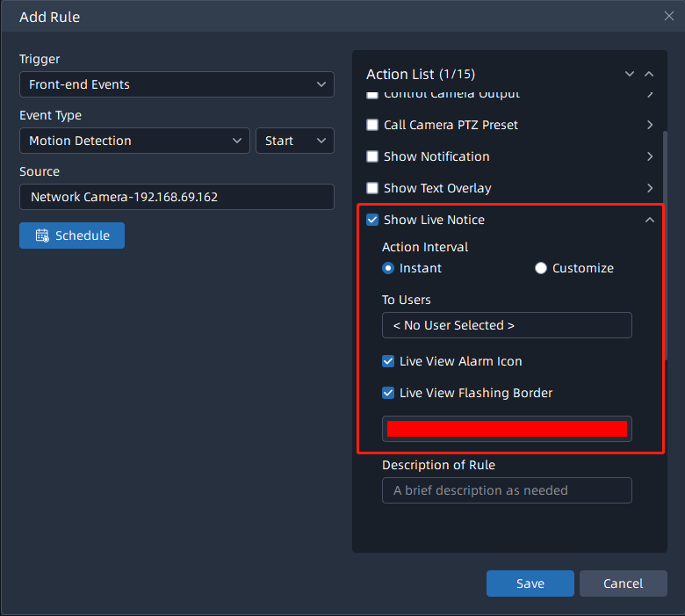Viewport: 685px width, 616px height.
Task: Select the Customize action interval option
Action: point(541,268)
